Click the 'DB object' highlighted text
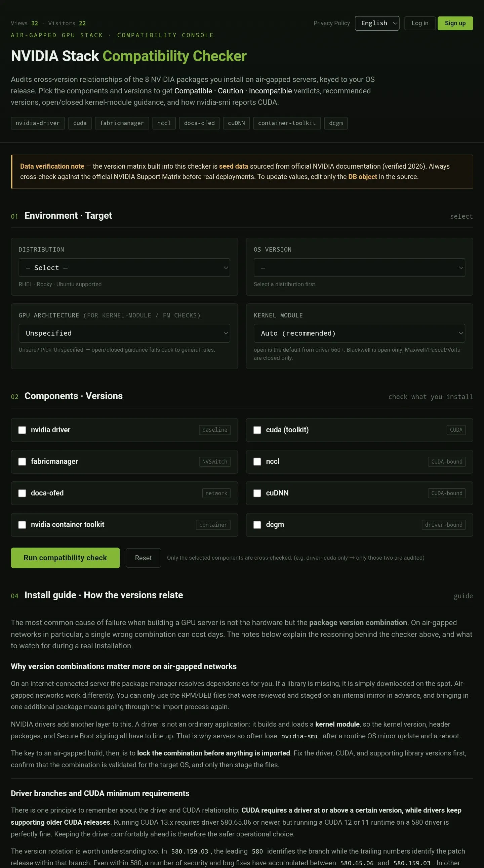 [x=362, y=177]
